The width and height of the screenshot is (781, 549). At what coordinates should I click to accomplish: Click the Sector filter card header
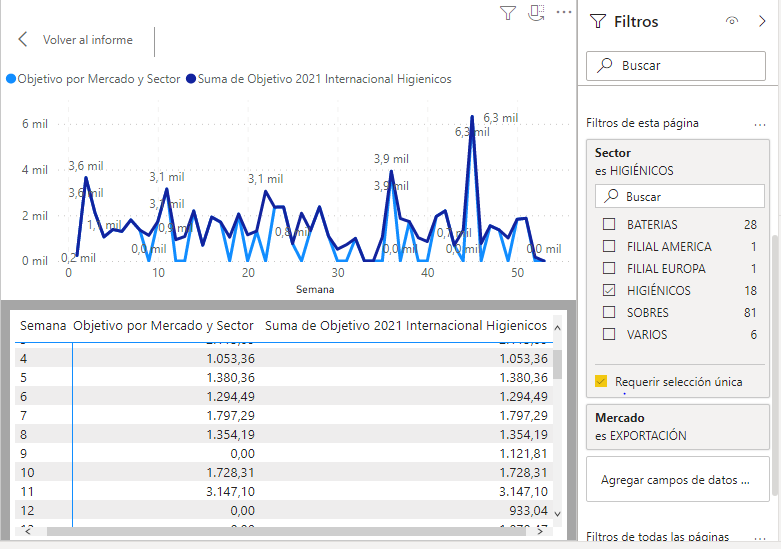(678, 161)
